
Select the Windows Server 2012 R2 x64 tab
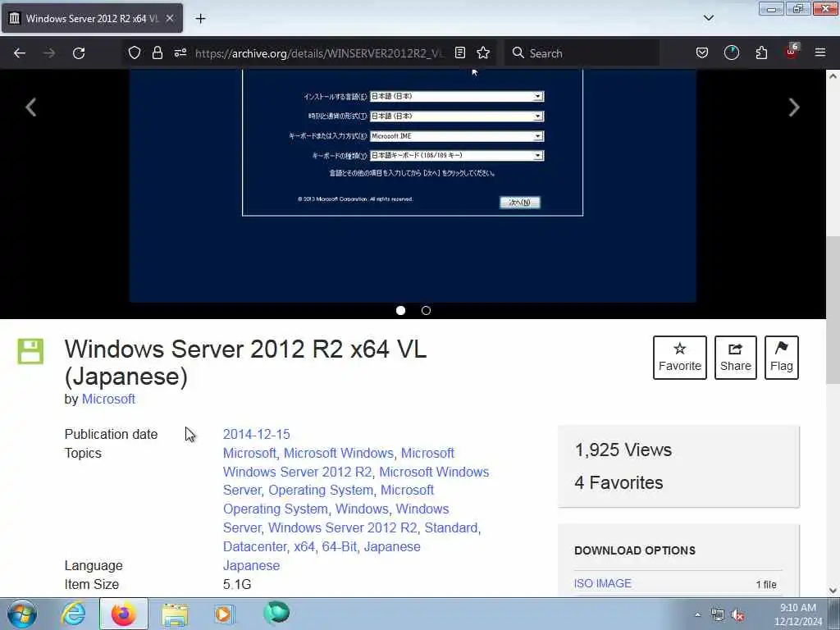coord(92,18)
